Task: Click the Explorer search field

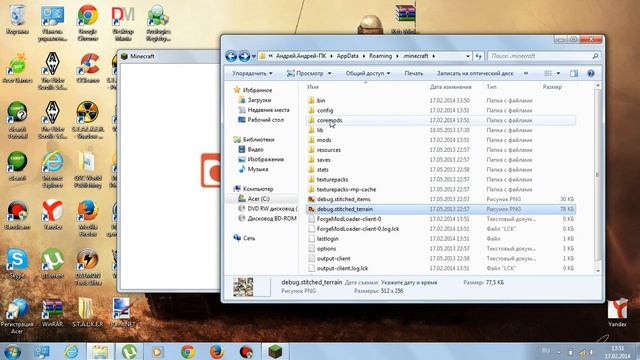Action: (x=544, y=56)
